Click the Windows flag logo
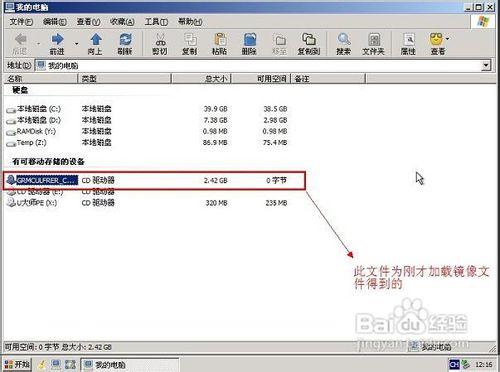This screenshot has width=500, height=372. point(482,22)
